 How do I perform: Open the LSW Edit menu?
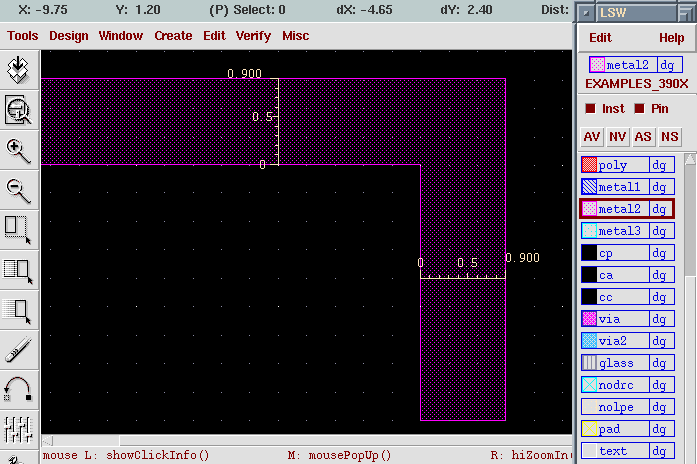click(x=600, y=38)
